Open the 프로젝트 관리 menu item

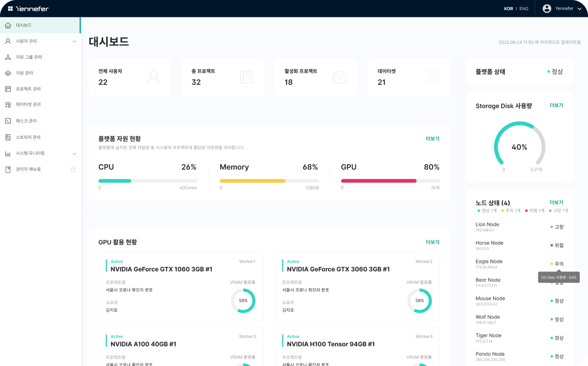[40, 89]
